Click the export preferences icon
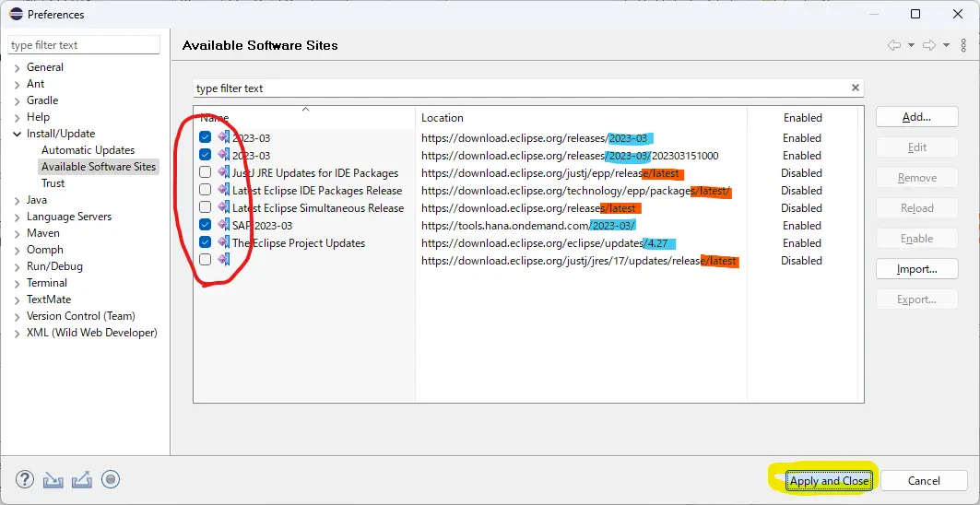980x505 pixels. (x=82, y=480)
